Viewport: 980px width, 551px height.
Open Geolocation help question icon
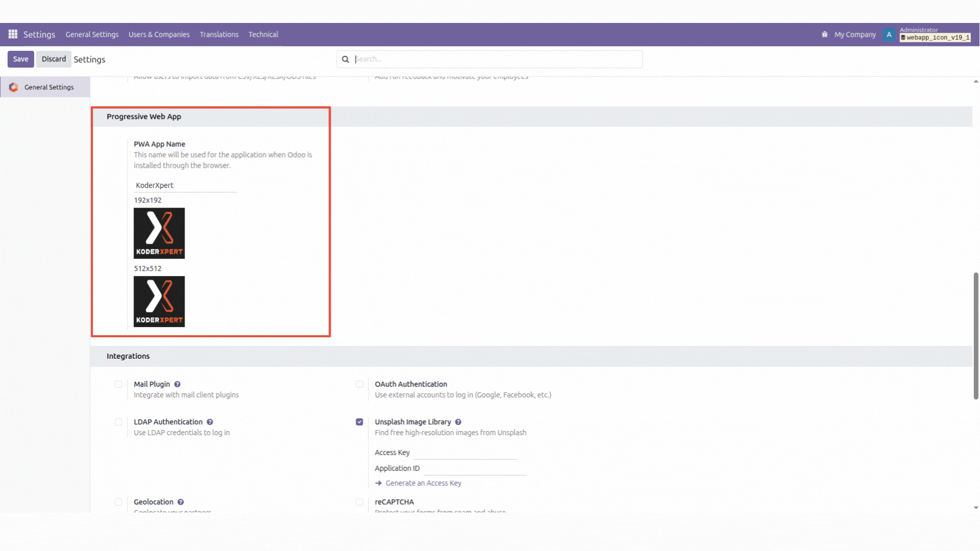(x=181, y=502)
